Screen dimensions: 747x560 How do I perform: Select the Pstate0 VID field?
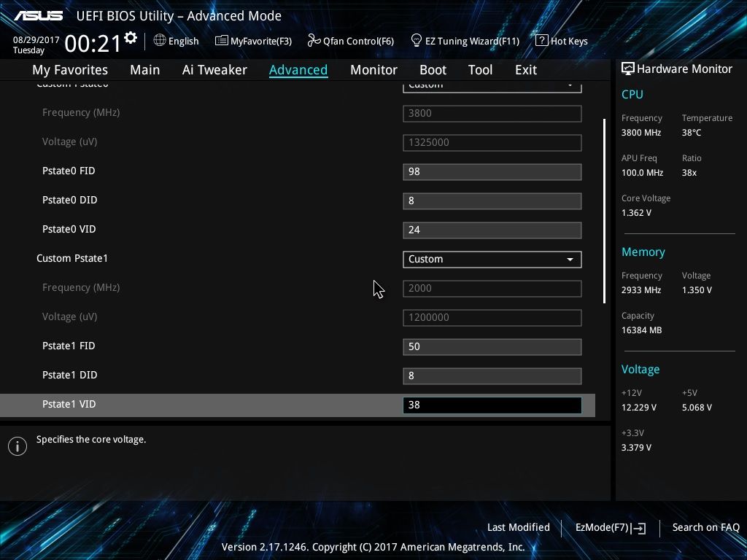pos(492,230)
